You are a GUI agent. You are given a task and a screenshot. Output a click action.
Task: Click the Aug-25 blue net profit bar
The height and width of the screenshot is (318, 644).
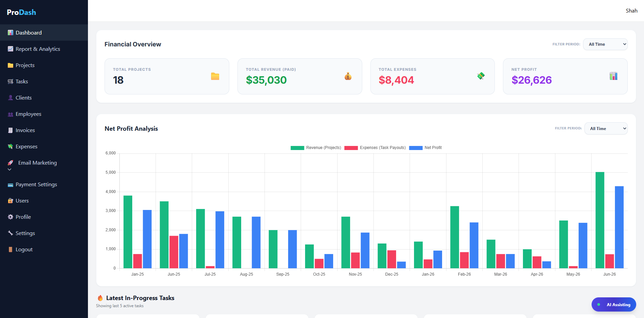coord(256,242)
